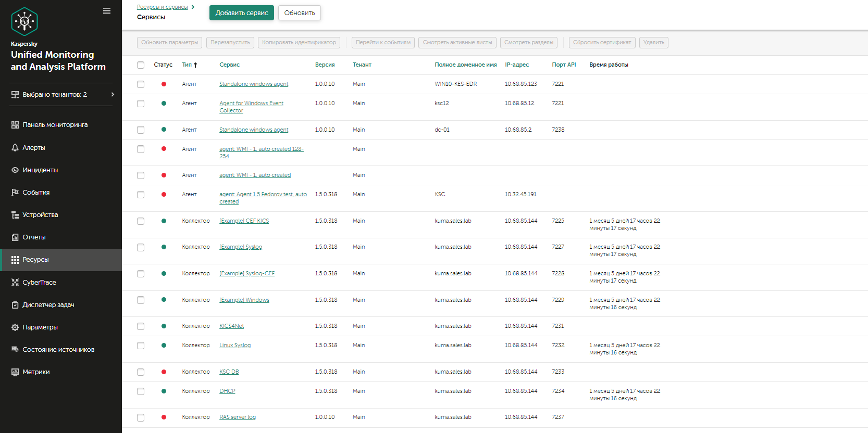Click the Kaspersky hexagon logo
Viewport: 868px width, 433px height.
point(24,21)
